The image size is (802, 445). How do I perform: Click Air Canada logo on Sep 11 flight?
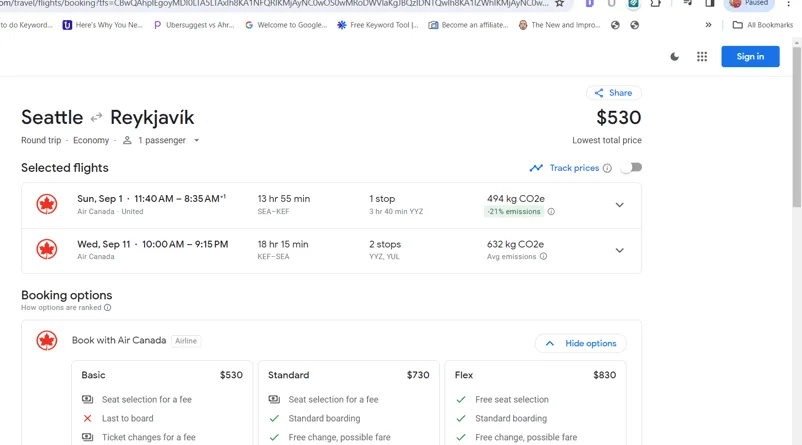[x=47, y=250]
